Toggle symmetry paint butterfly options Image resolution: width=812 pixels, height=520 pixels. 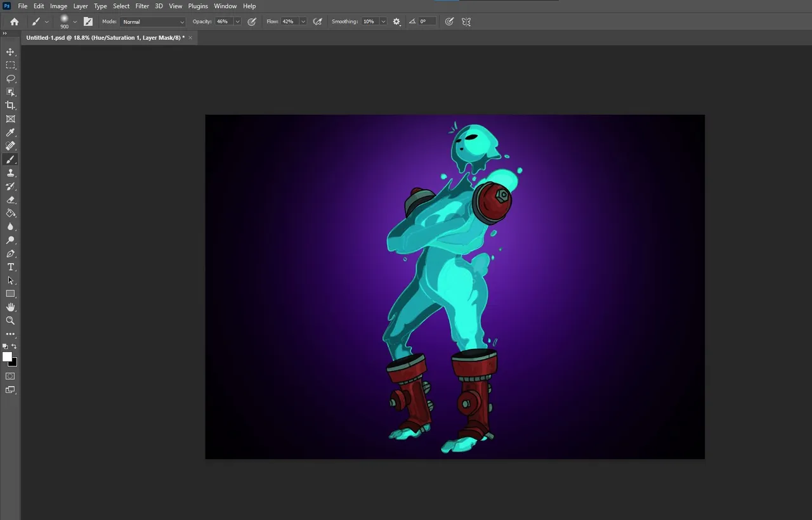point(466,22)
